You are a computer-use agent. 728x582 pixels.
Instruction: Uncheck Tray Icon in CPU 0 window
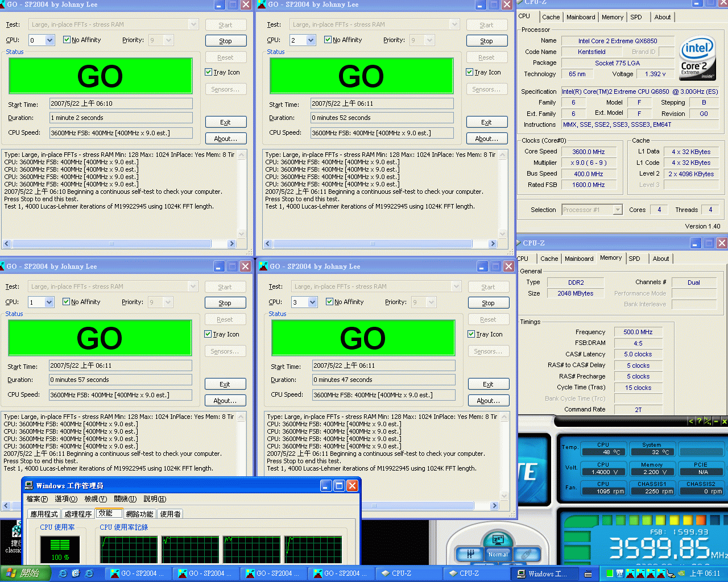[x=209, y=72]
